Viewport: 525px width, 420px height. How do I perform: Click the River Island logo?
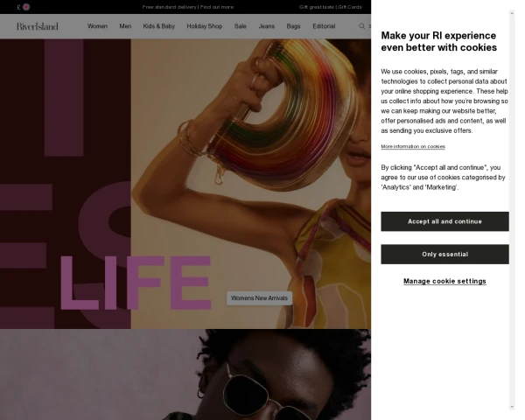point(38,26)
